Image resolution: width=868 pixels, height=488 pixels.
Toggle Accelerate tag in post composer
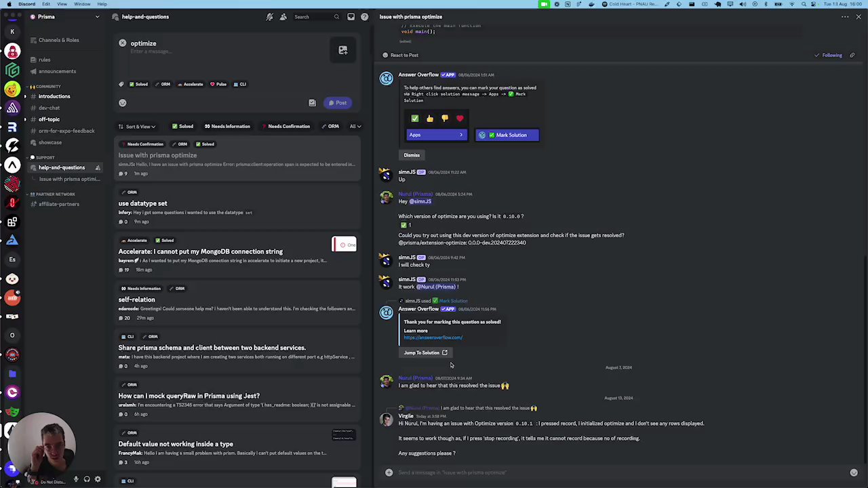[x=190, y=84]
